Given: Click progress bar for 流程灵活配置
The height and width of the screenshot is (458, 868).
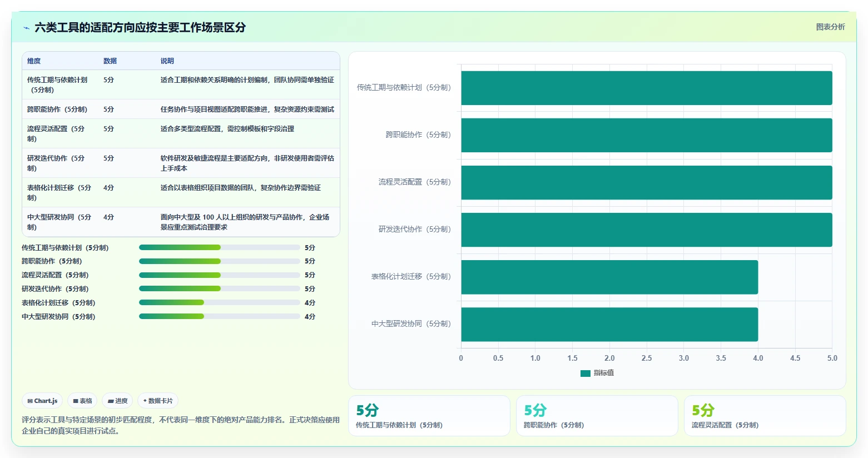Looking at the screenshot, I should [x=219, y=275].
